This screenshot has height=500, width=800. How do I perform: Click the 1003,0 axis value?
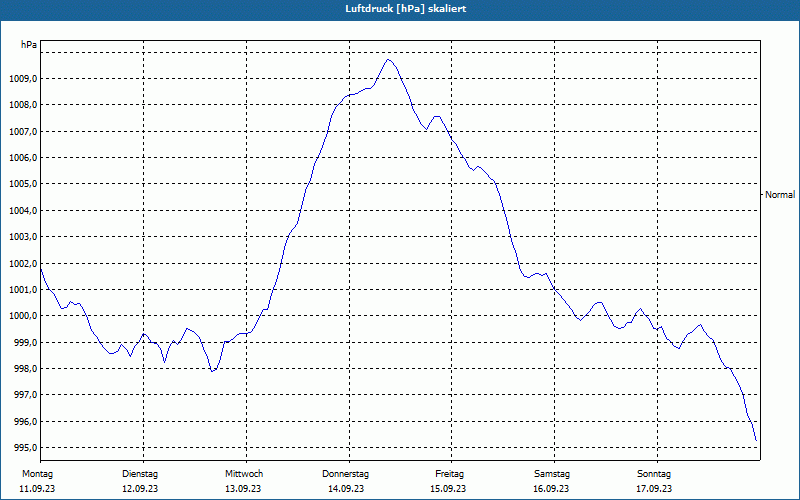pos(23,237)
